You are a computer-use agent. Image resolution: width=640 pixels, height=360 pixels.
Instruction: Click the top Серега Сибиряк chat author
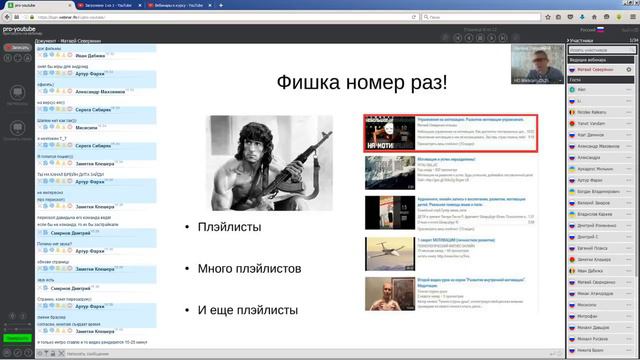(93, 110)
